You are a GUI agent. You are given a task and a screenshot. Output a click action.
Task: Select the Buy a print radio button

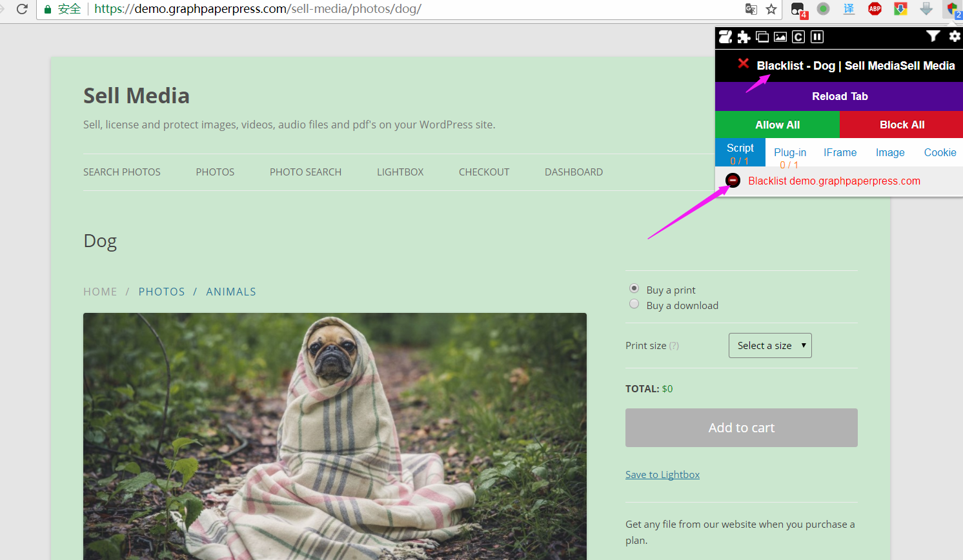pyautogui.click(x=634, y=288)
